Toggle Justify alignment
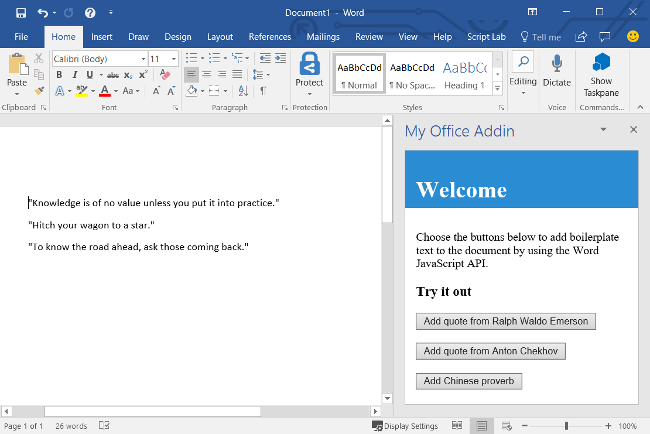Image resolution: width=650 pixels, height=434 pixels. (x=237, y=75)
